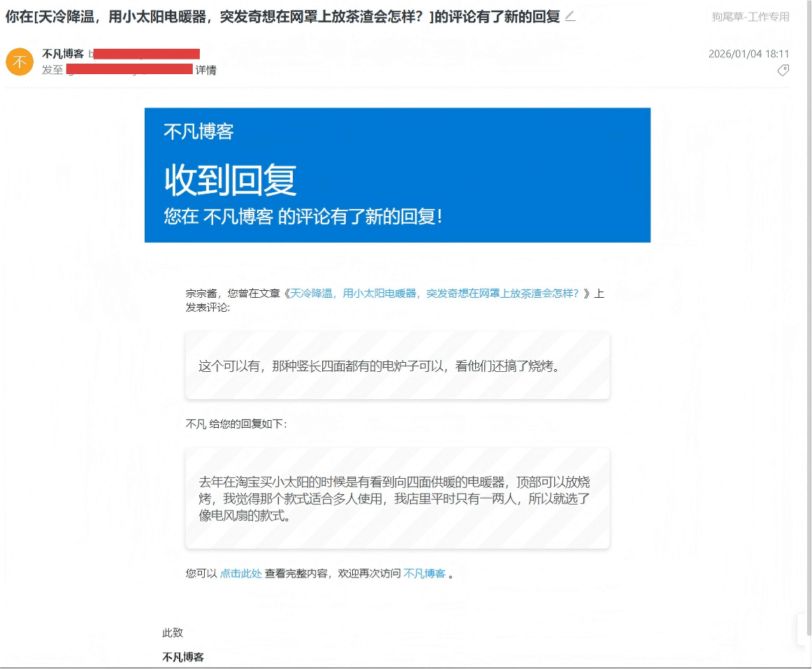Click the 点击此处 link
This screenshot has width=812, height=669.
[241, 573]
